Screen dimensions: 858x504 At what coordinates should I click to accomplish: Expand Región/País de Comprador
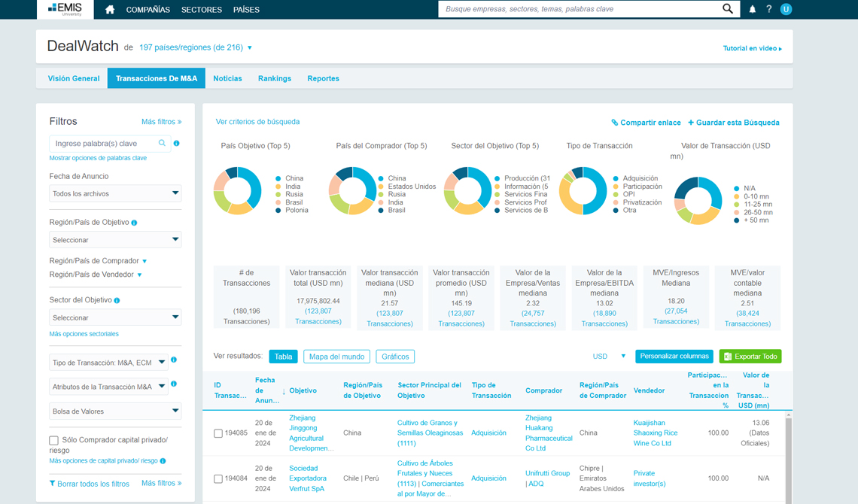tap(98, 261)
